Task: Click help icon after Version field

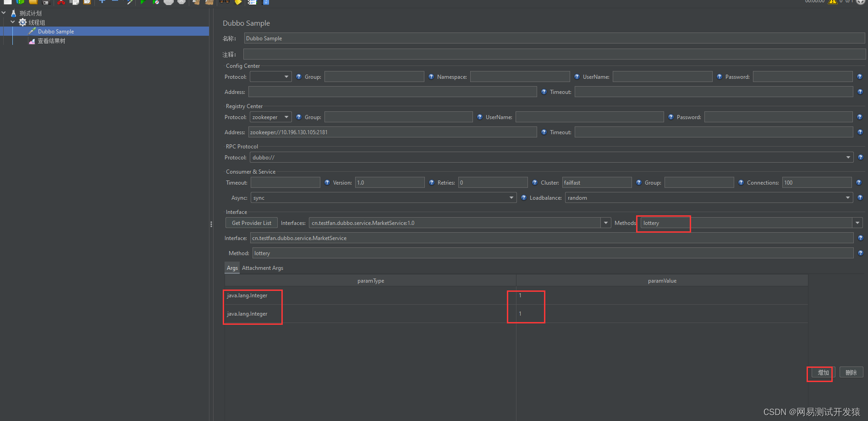Action: (x=432, y=183)
